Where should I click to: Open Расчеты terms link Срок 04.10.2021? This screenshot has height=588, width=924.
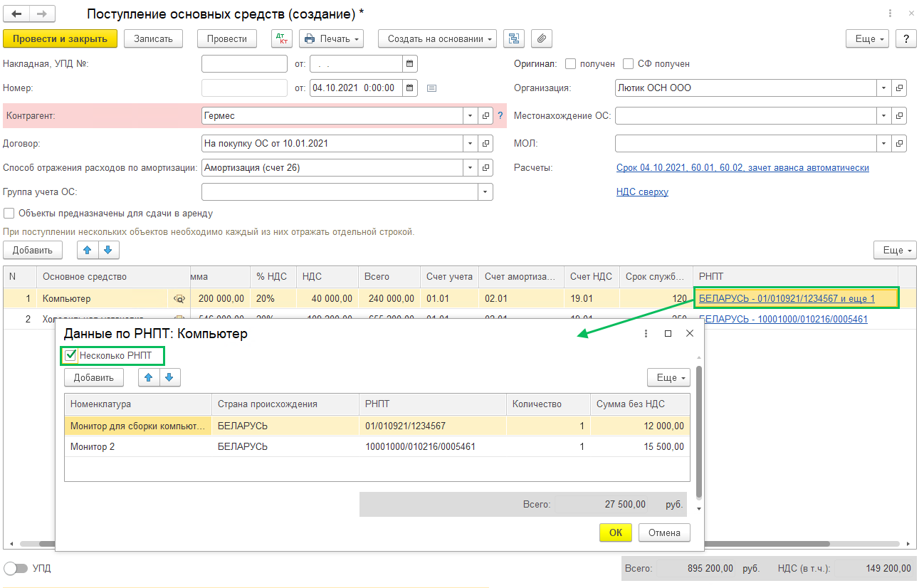click(742, 167)
